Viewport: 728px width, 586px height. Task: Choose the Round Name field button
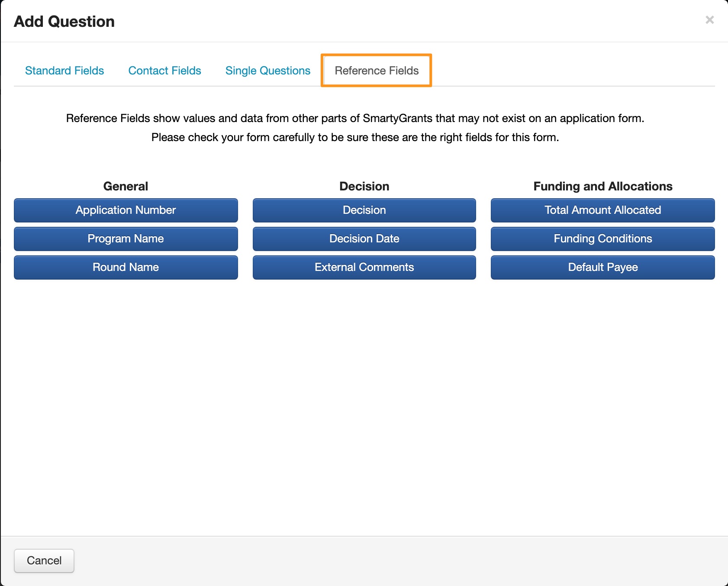tap(126, 267)
